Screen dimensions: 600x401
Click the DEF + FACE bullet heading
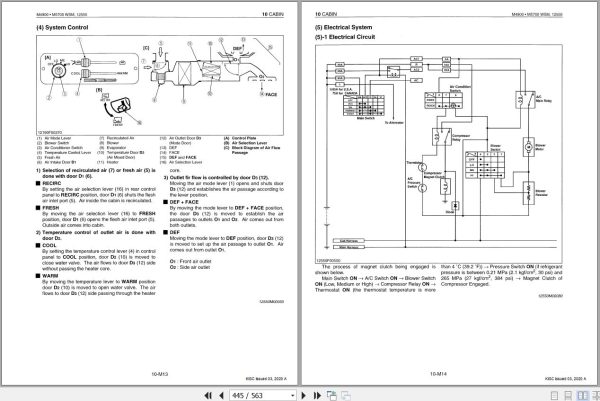[x=184, y=202]
